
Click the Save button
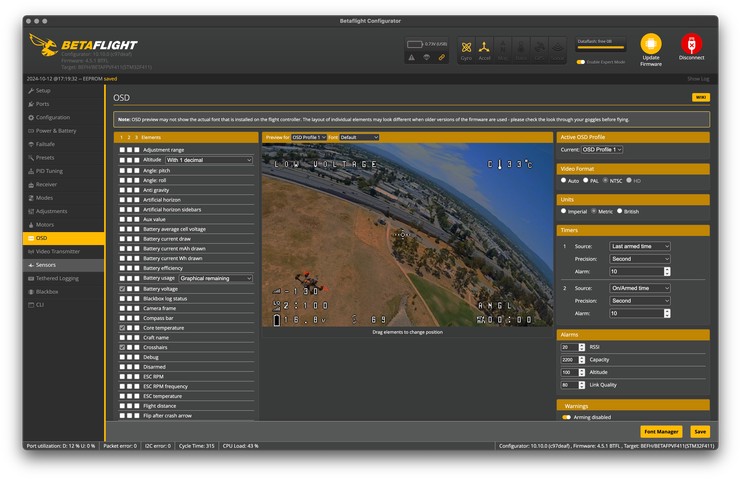point(700,432)
